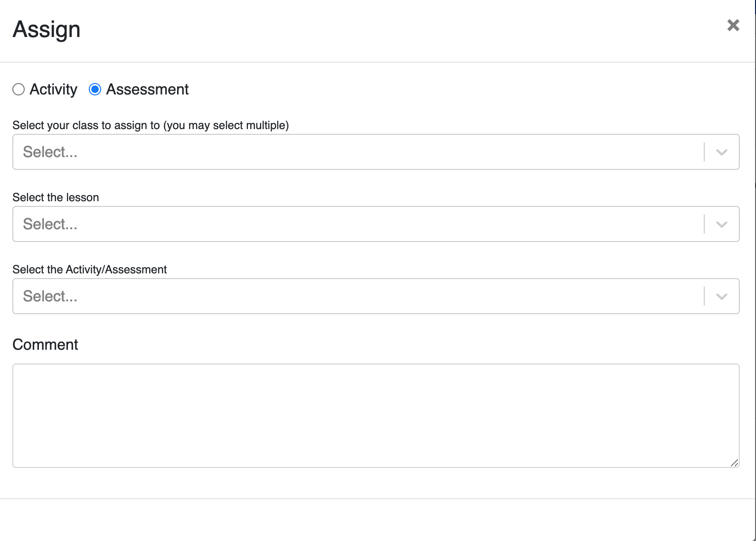756x541 pixels.
Task: Select the Activity radio button
Action: click(x=19, y=89)
